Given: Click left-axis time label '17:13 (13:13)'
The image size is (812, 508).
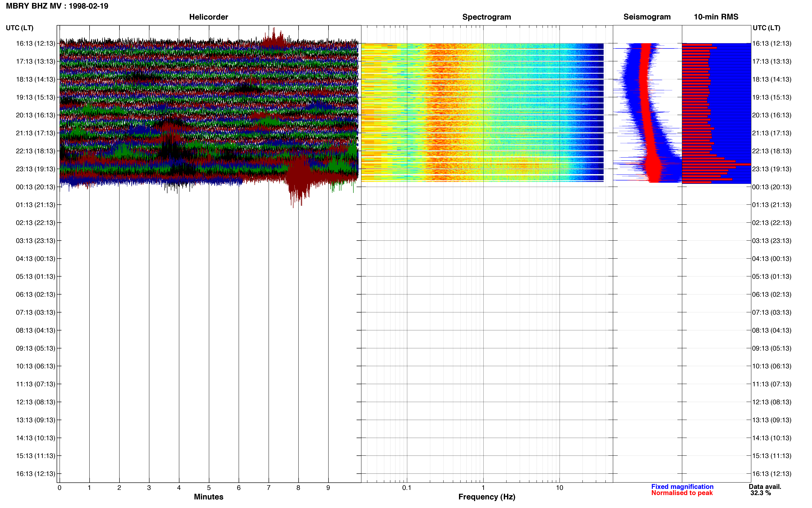Looking at the screenshot, I should pos(36,61).
